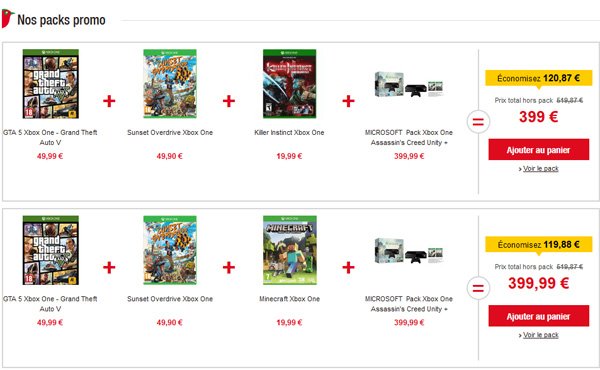Click the Économisez 120,87 € yellow badge

(539, 78)
